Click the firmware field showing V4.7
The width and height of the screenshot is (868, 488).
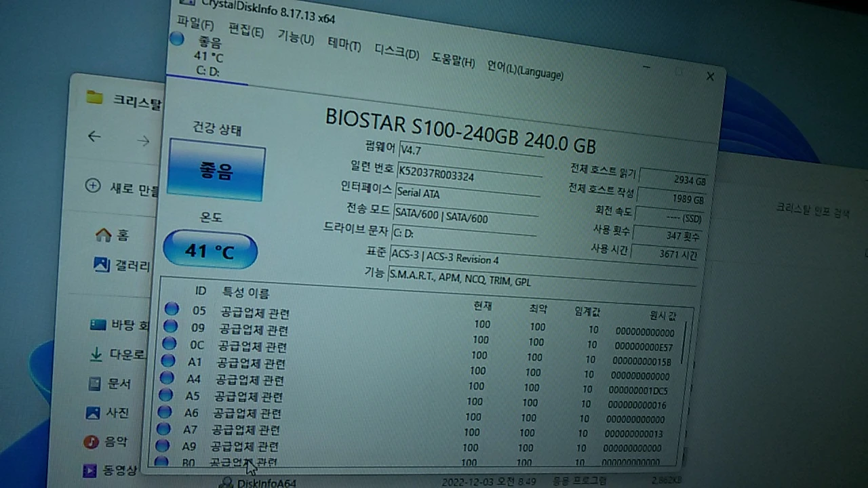click(472, 153)
